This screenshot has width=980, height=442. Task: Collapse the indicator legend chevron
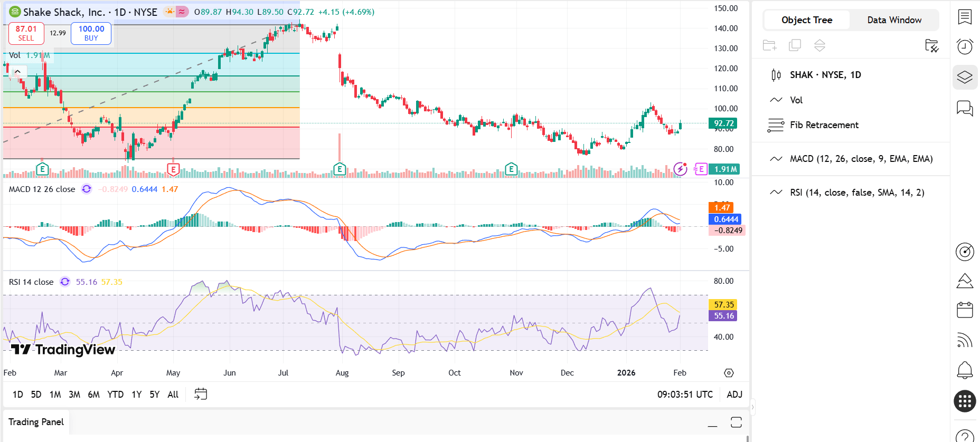coord(17,72)
